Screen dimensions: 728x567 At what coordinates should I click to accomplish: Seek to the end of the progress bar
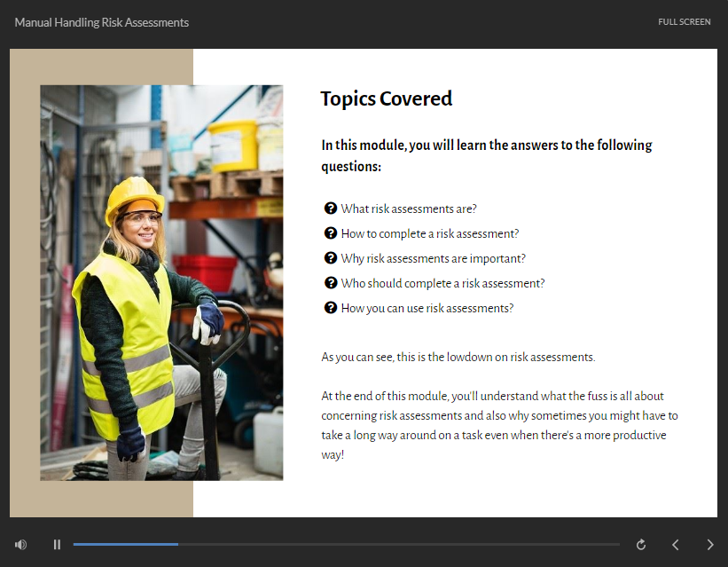coord(617,544)
